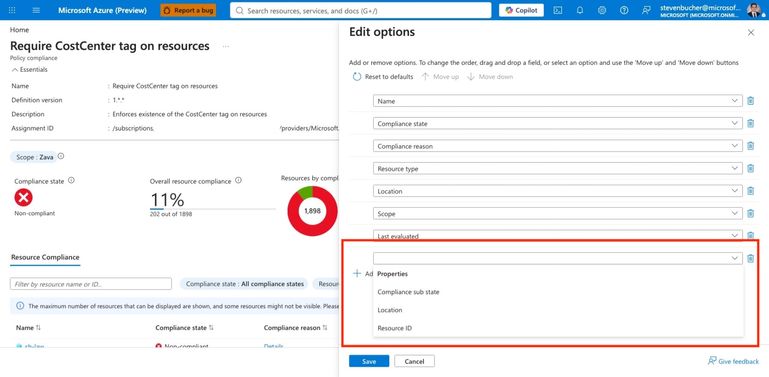This screenshot has height=377, width=769.
Task: Choose Compliance sub state from dropdown list
Action: coord(558,292)
